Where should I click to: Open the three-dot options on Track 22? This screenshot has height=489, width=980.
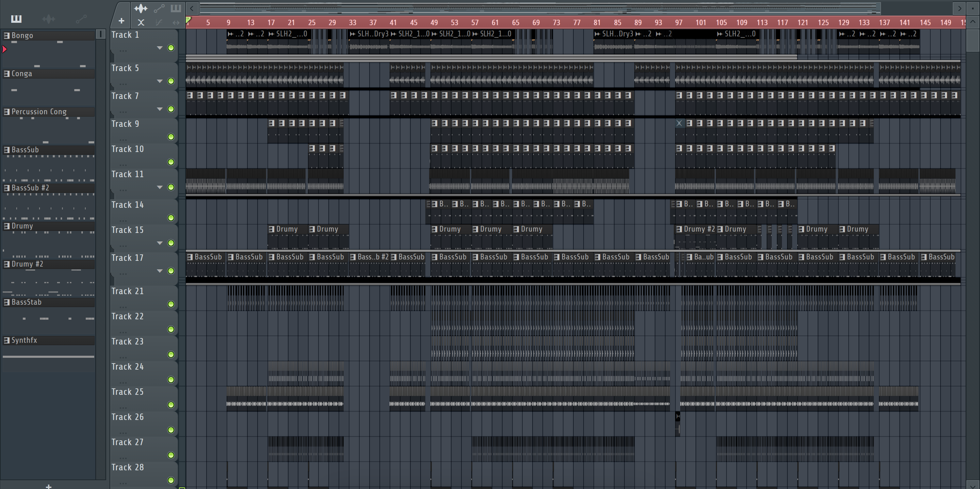[123, 332]
